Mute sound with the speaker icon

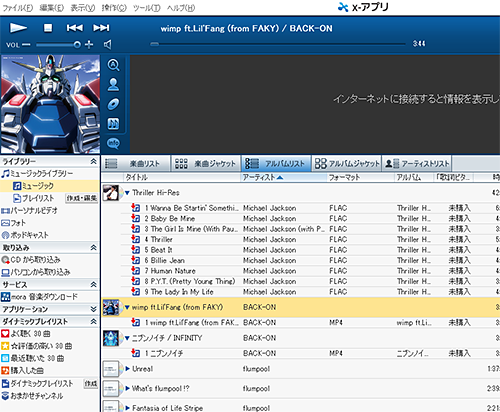tap(107, 44)
